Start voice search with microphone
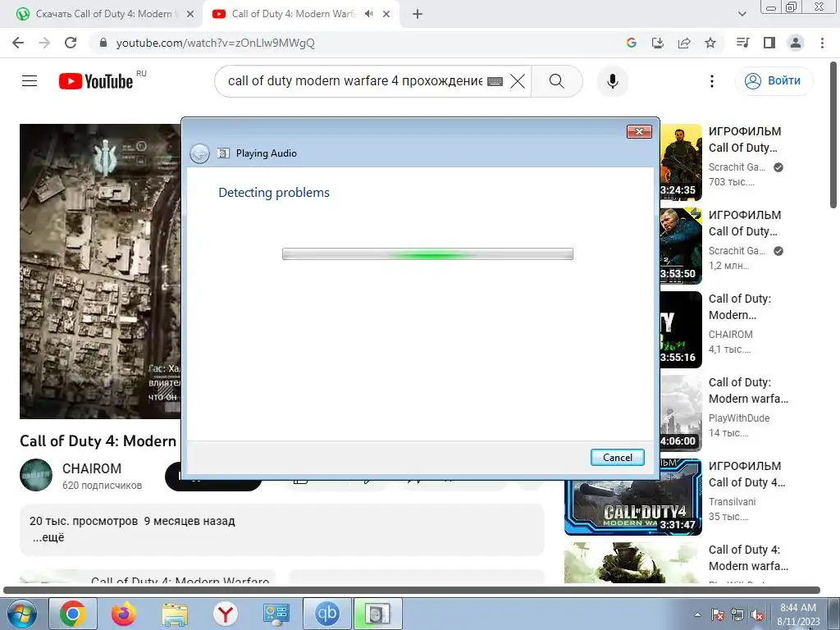Viewport: 840px width, 630px height. (x=612, y=81)
